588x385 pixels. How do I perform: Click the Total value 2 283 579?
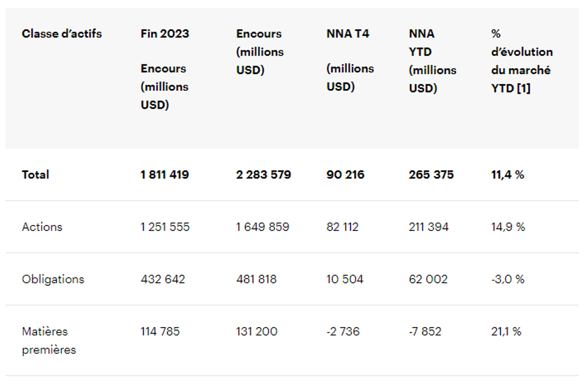(264, 175)
